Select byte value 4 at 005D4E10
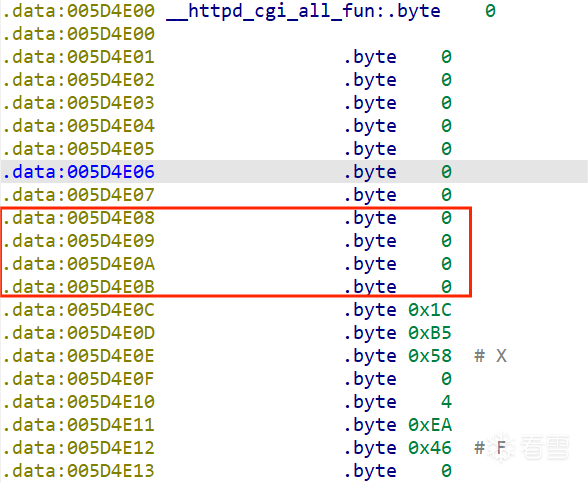588x483 pixels. pos(446,402)
